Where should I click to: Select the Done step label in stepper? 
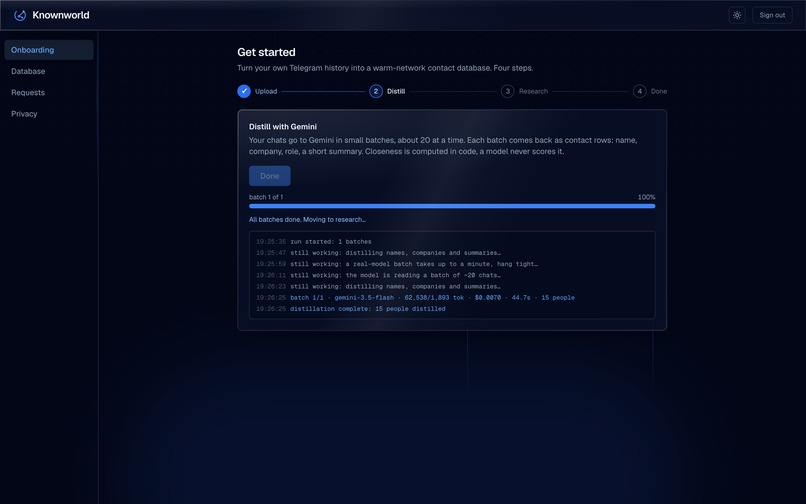659,91
